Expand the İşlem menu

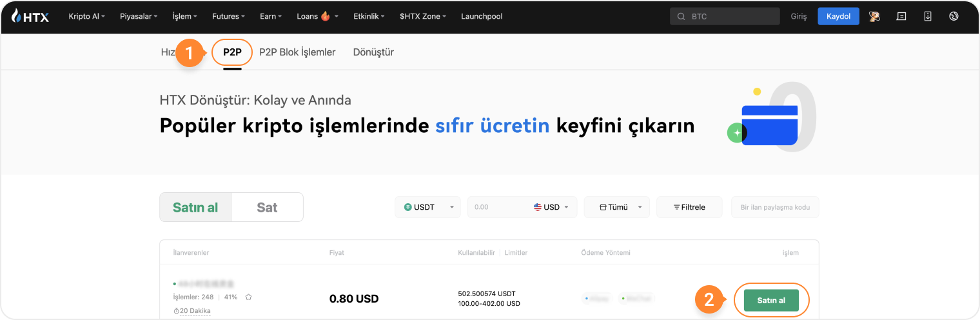(185, 16)
